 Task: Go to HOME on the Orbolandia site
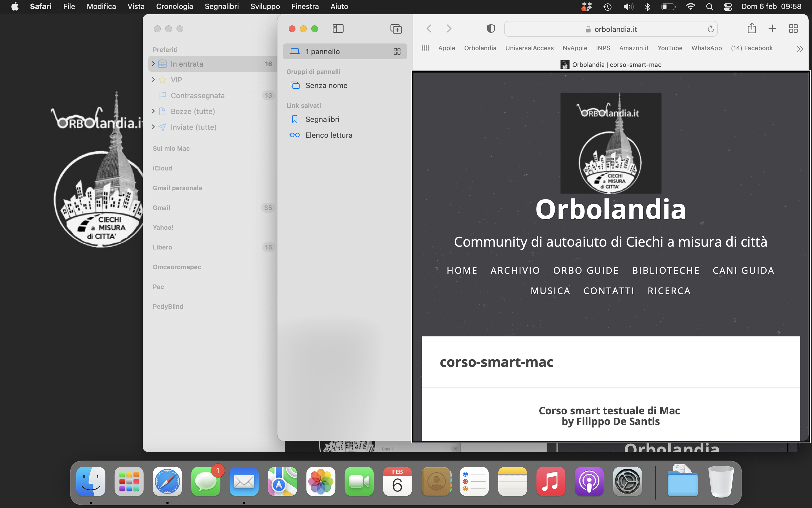point(462,270)
